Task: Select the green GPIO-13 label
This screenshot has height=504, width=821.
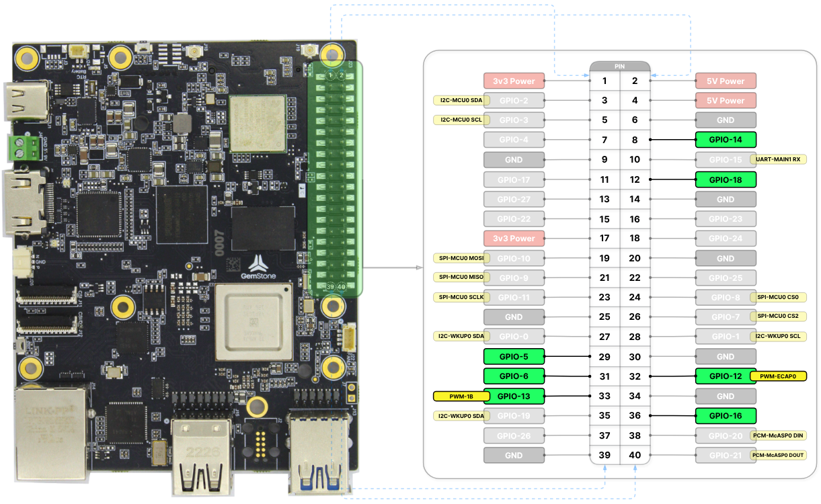Action: (x=514, y=396)
